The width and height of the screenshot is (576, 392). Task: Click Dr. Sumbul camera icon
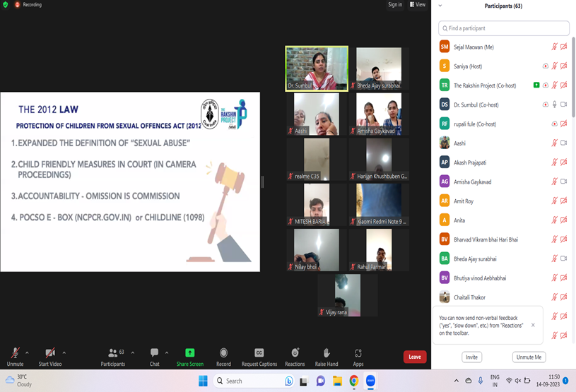pos(564,105)
